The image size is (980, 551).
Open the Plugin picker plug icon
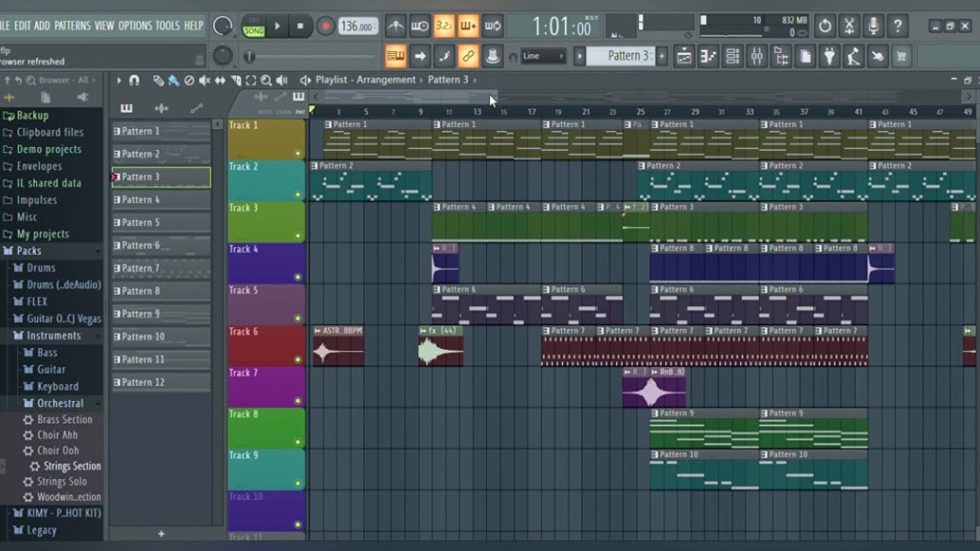click(829, 56)
